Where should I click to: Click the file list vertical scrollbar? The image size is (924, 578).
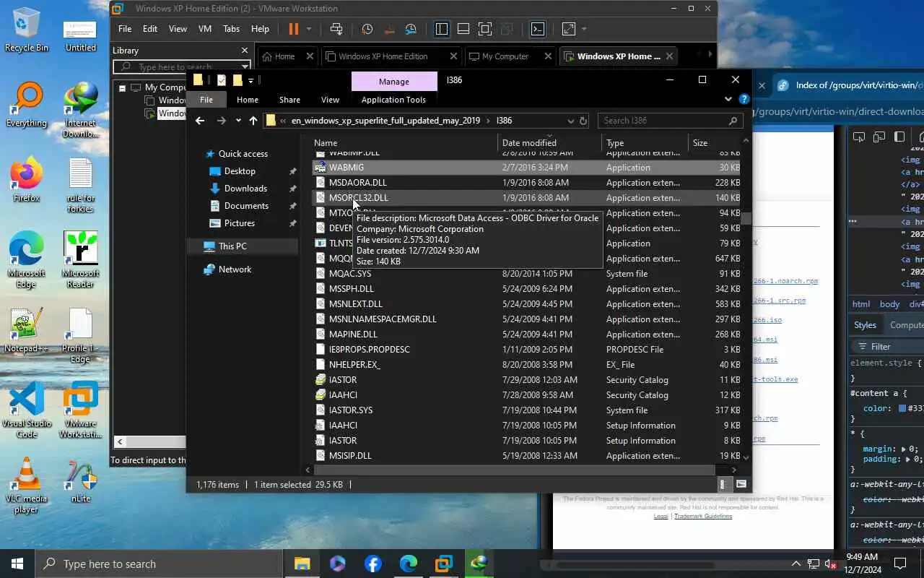(746, 217)
